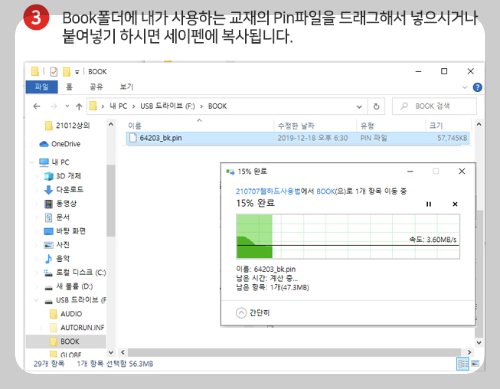Click horizontal scrollbar right arrow

coord(469,352)
